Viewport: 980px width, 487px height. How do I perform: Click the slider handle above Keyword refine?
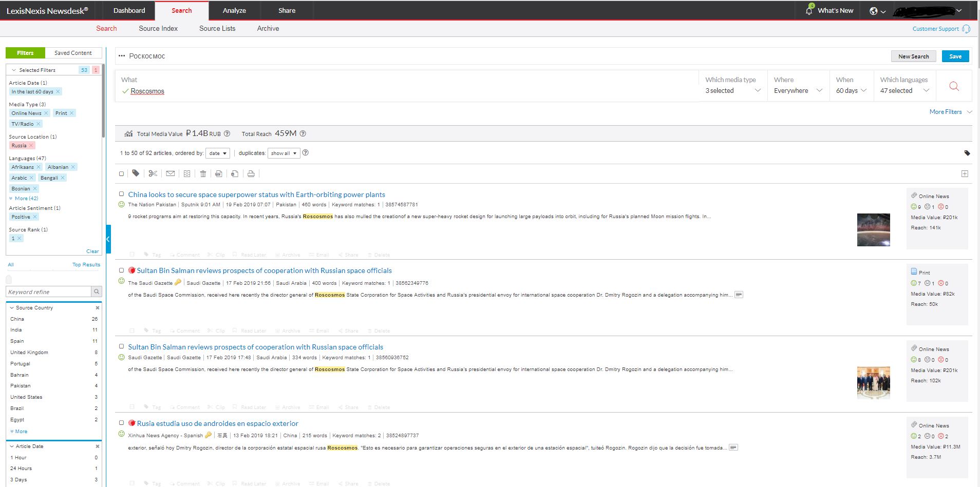[x=8, y=279]
